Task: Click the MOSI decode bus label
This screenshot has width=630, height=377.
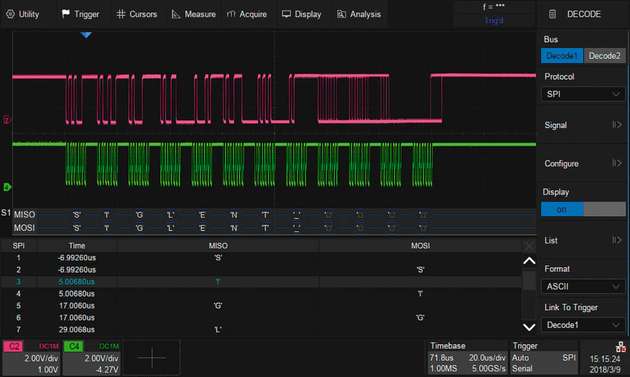Action: coord(24,228)
